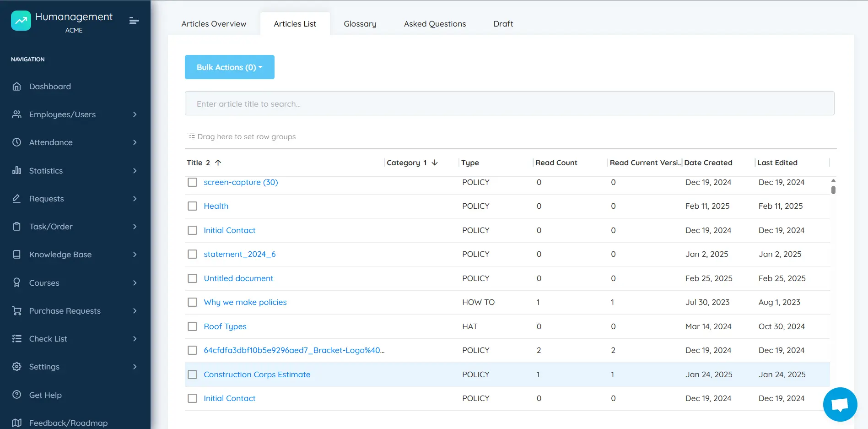This screenshot has width=868, height=429.
Task: Open the Draft tab
Action: coord(503,24)
